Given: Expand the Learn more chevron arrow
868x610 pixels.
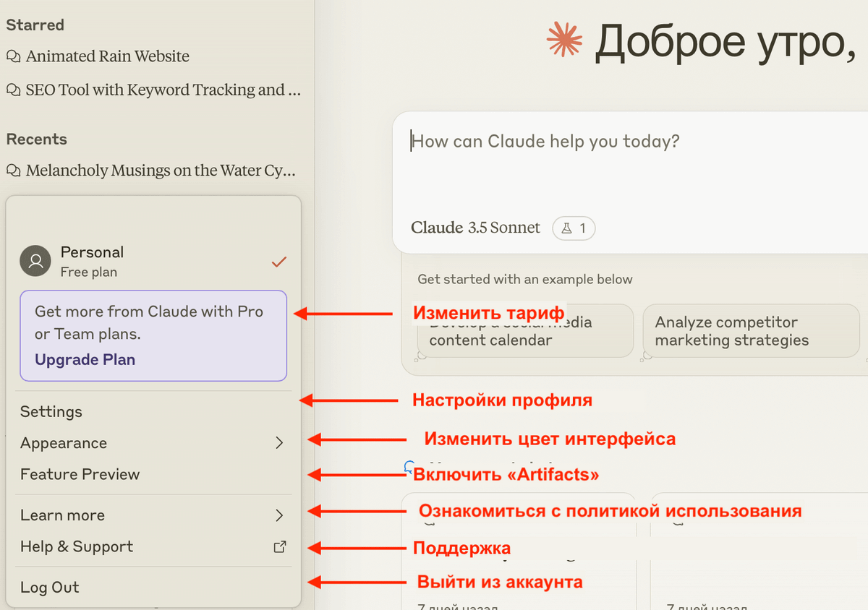Looking at the screenshot, I should (x=279, y=515).
